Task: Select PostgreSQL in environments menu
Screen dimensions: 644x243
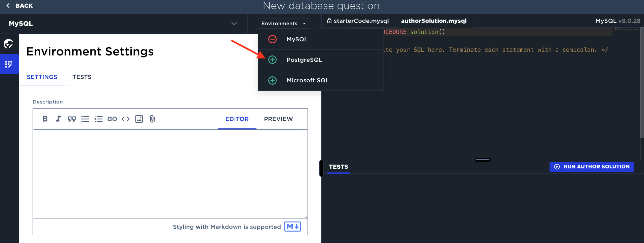Action: tap(321, 60)
